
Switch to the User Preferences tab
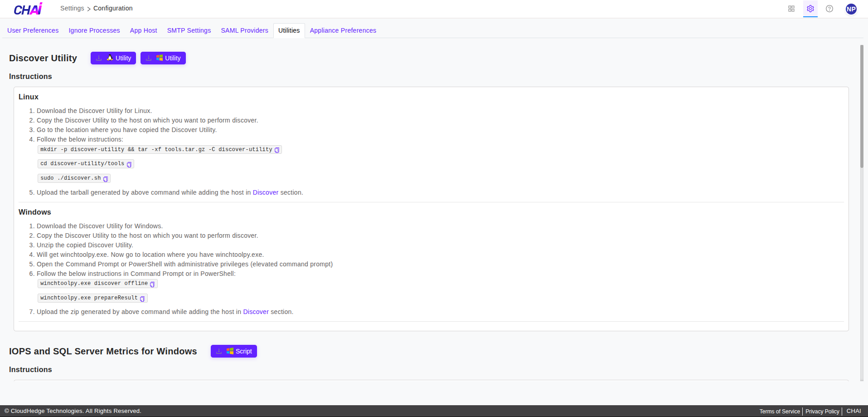(33, 30)
